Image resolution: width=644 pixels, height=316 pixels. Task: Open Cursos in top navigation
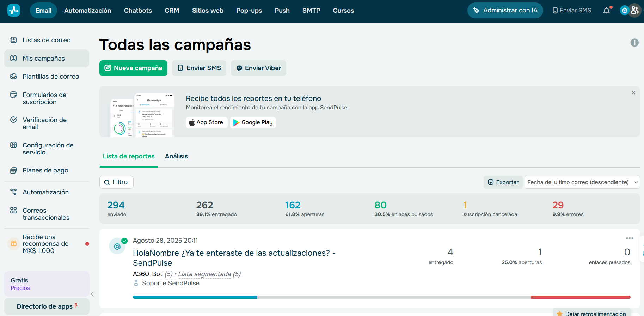pyautogui.click(x=343, y=11)
